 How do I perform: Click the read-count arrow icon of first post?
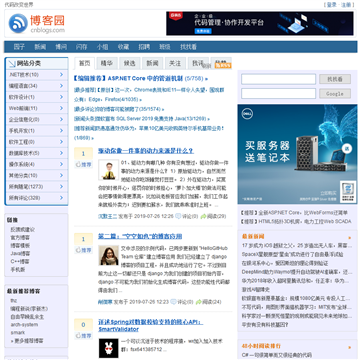point(203,216)
